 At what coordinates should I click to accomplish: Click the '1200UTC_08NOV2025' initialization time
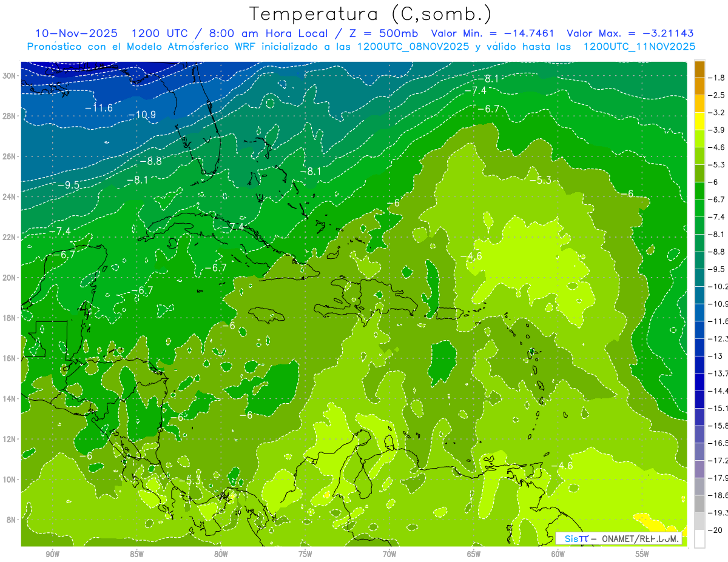[413, 46]
